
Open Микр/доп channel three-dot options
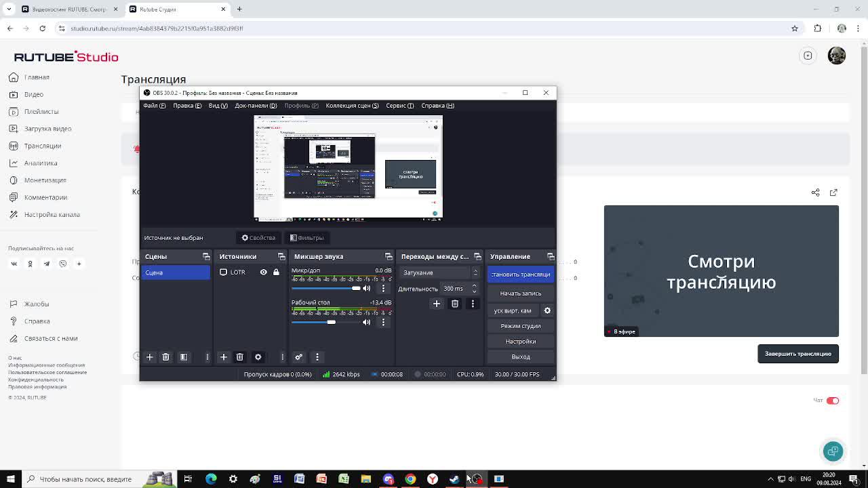click(x=383, y=289)
